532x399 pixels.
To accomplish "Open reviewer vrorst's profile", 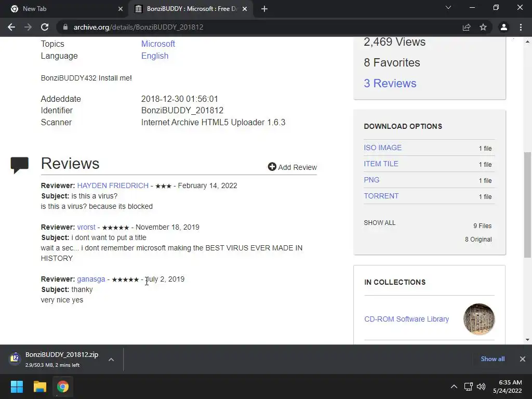I will coord(86,227).
